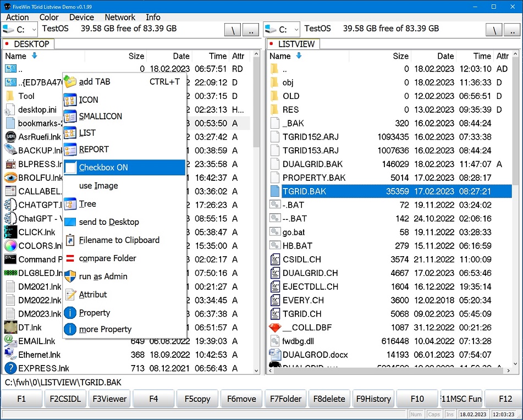
Task: Click the Attribut pencil icon
Action: (70, 295)
